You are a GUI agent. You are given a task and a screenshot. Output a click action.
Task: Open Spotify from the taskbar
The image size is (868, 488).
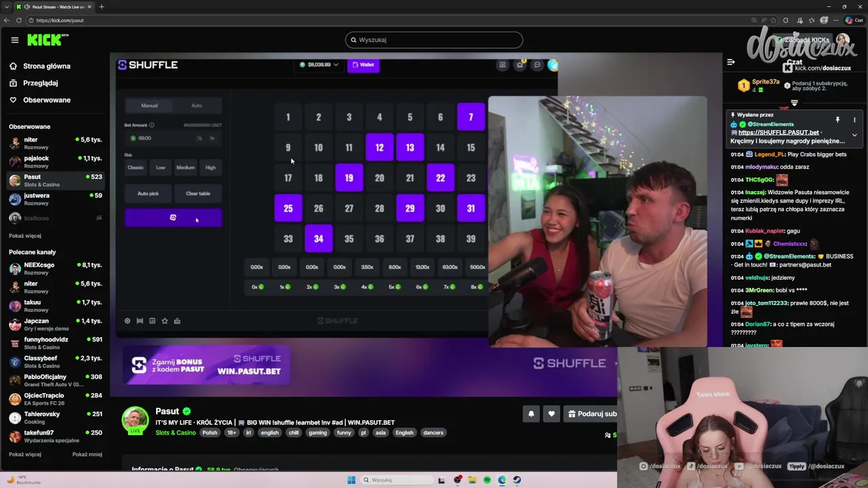tap(487, 480)
